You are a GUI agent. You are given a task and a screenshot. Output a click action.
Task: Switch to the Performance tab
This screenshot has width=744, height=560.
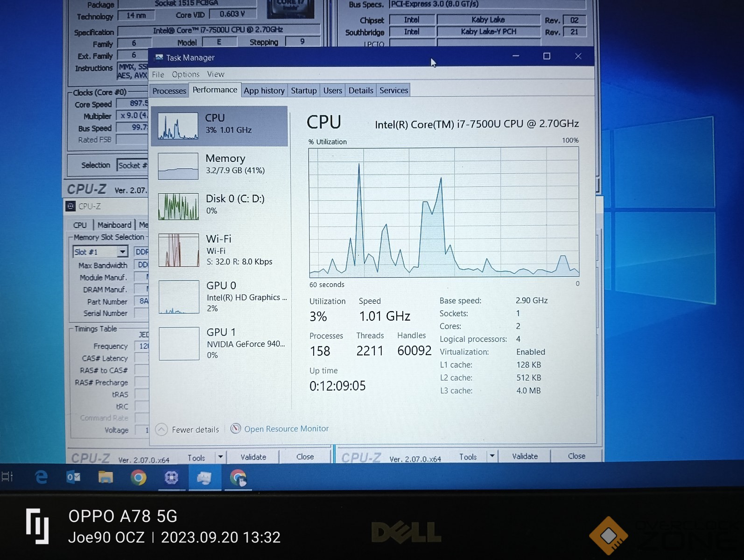pos(215,90)
